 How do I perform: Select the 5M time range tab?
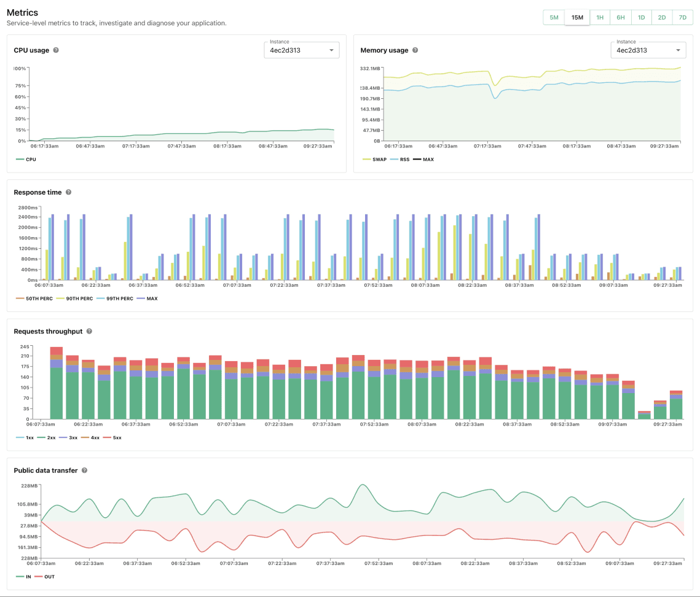coord(554,17)
